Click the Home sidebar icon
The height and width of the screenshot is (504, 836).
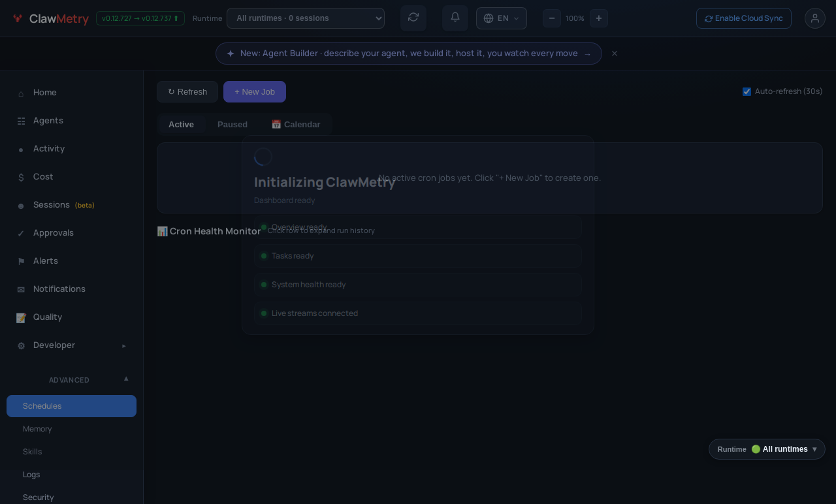(x=21, y=93)
